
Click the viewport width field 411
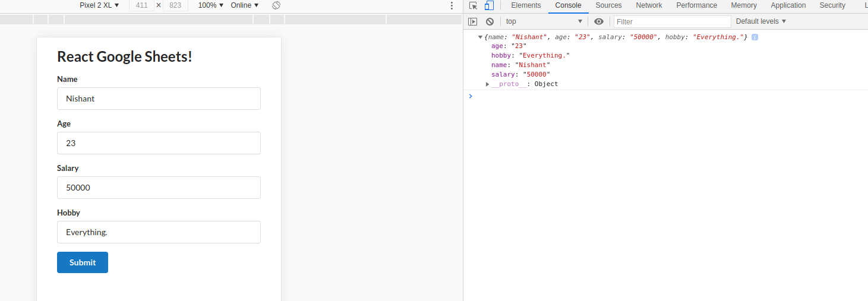click(141, 5)
